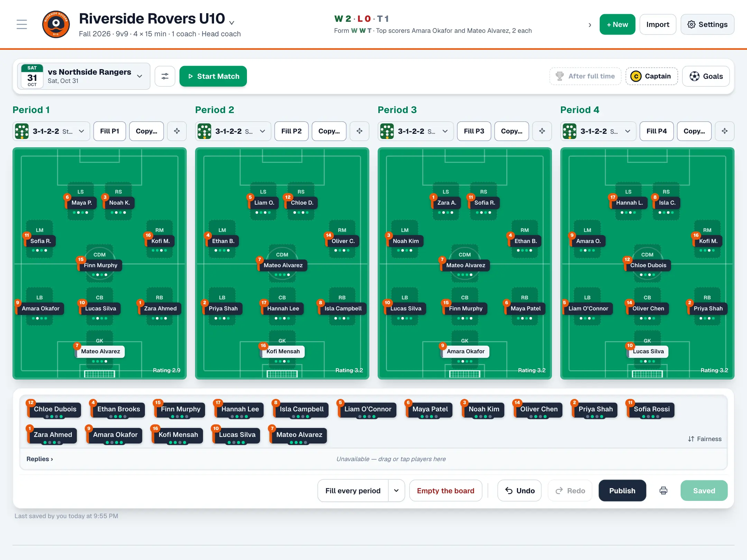
Task: Click Period 1 formation grid icon
Action: coord(22,131)
